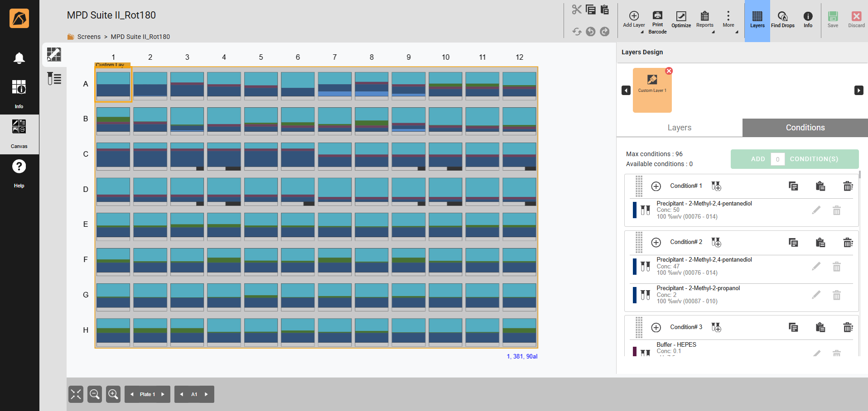Go to next plate arrow
The width and height of the screenshot is (868, 411).
click(x=163, y=394)
